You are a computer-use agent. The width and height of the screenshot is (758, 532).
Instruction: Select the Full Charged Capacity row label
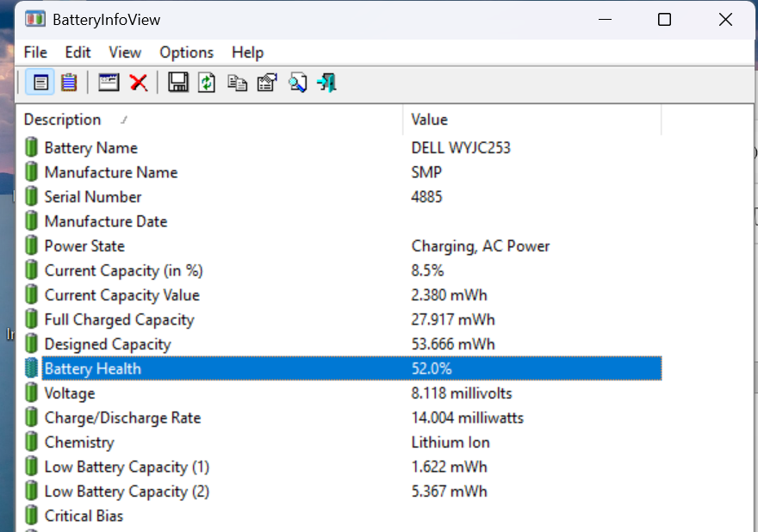coord(120,319)
